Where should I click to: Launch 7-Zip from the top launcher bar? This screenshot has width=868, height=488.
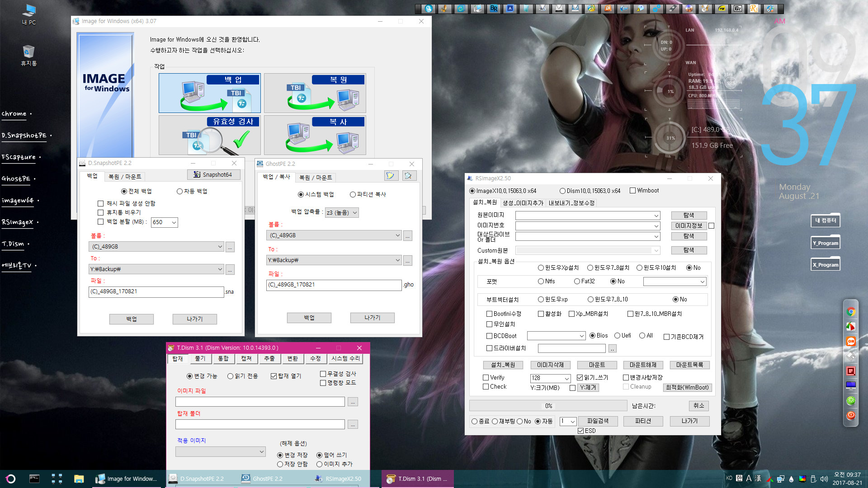(738, 8)
